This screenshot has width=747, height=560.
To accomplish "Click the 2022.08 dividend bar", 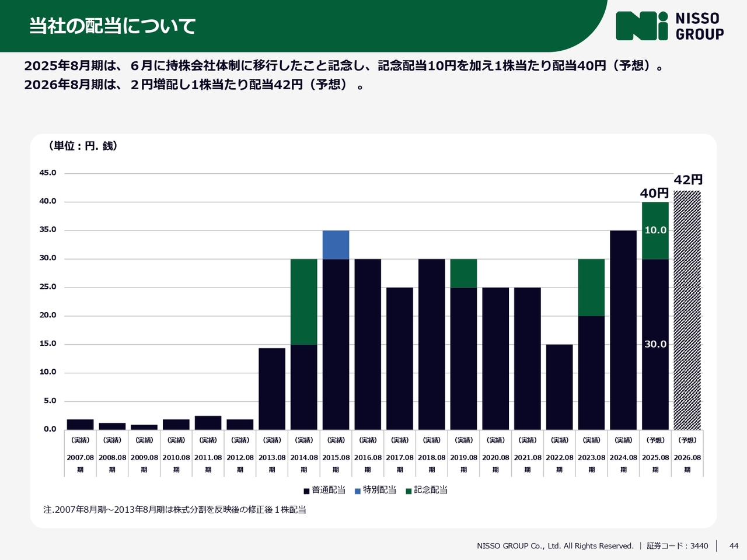I will (559, 387).
